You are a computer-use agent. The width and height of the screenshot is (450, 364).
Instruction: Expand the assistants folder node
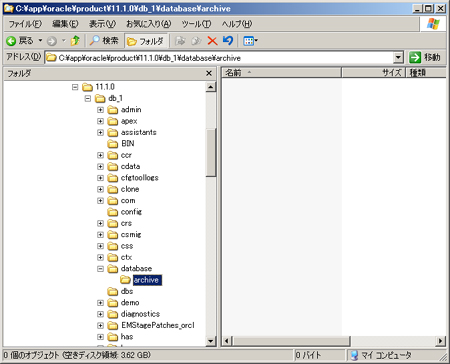100,132
